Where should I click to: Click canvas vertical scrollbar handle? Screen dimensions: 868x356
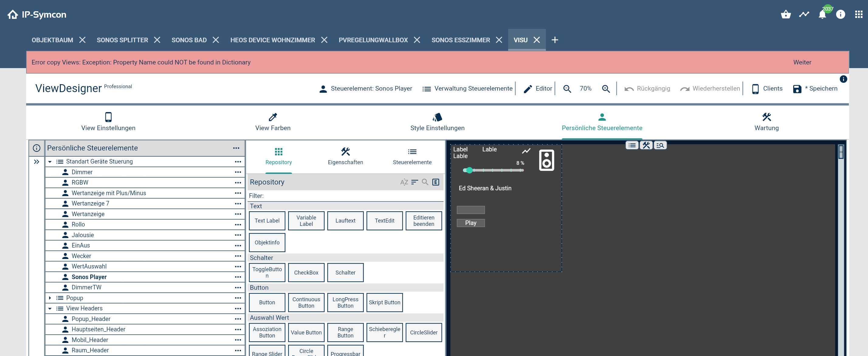point(841,152)
